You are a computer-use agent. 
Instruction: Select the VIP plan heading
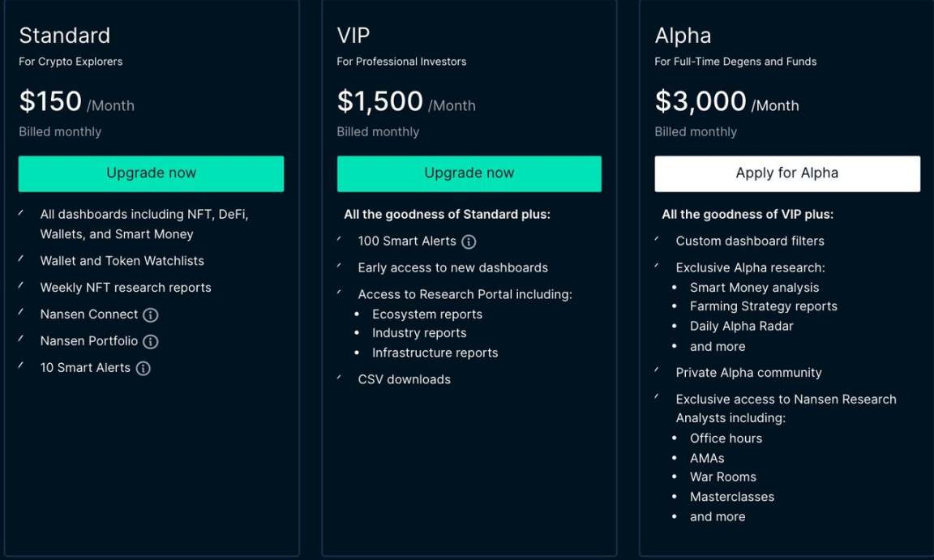(x=353, y=36)
